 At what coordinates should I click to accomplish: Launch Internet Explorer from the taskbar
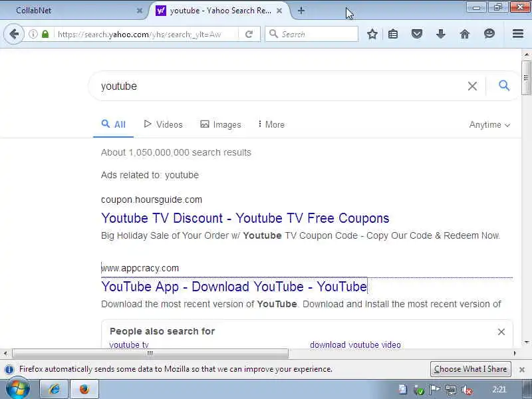tap(55, 390)
